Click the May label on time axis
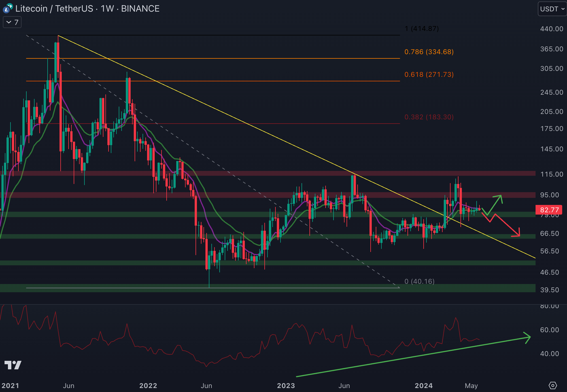 [471, 386]
